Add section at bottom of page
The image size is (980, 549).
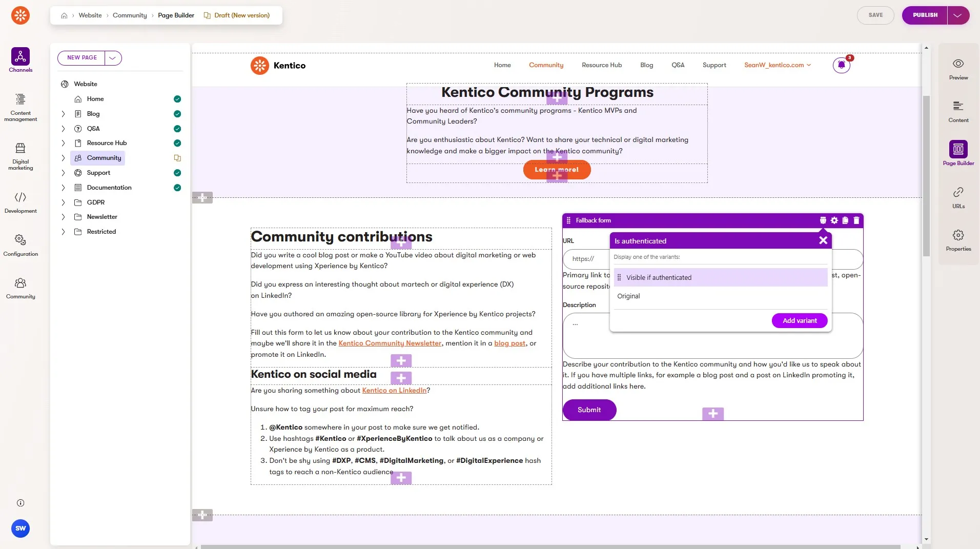(x=202, y=515)
